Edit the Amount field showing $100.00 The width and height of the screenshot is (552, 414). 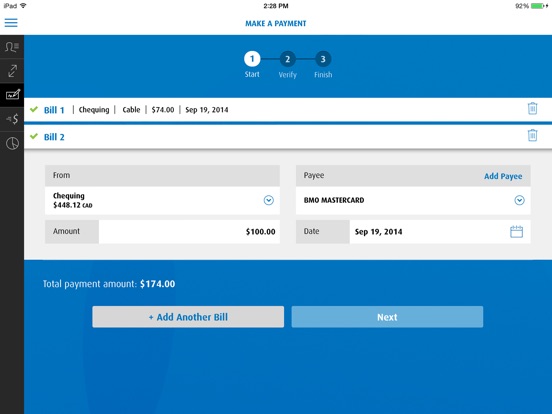tap(189, 232)
